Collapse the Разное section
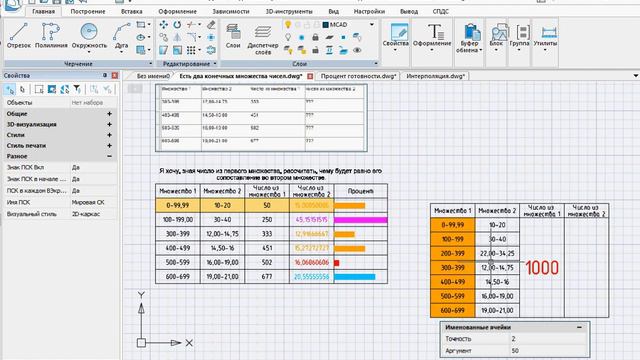Image resolution: width=640 pixels, height=360 pixels. click(x=109, y=156)
